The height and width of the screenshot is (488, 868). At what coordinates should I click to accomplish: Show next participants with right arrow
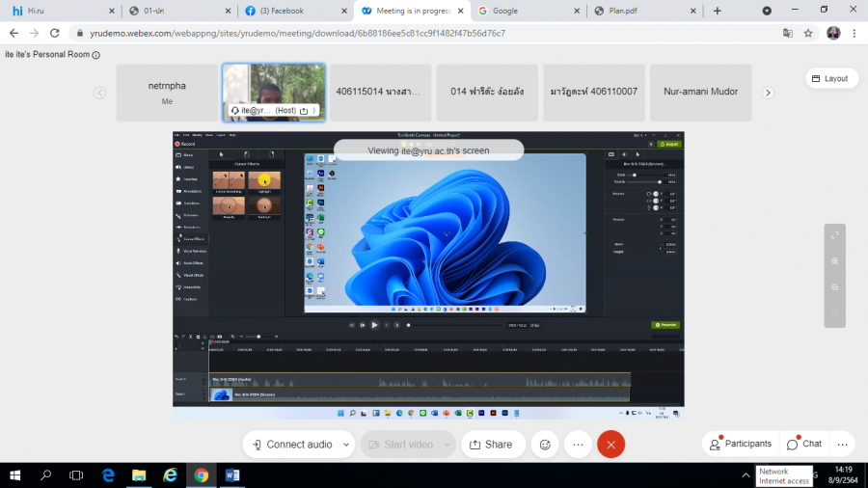(768, 93)
